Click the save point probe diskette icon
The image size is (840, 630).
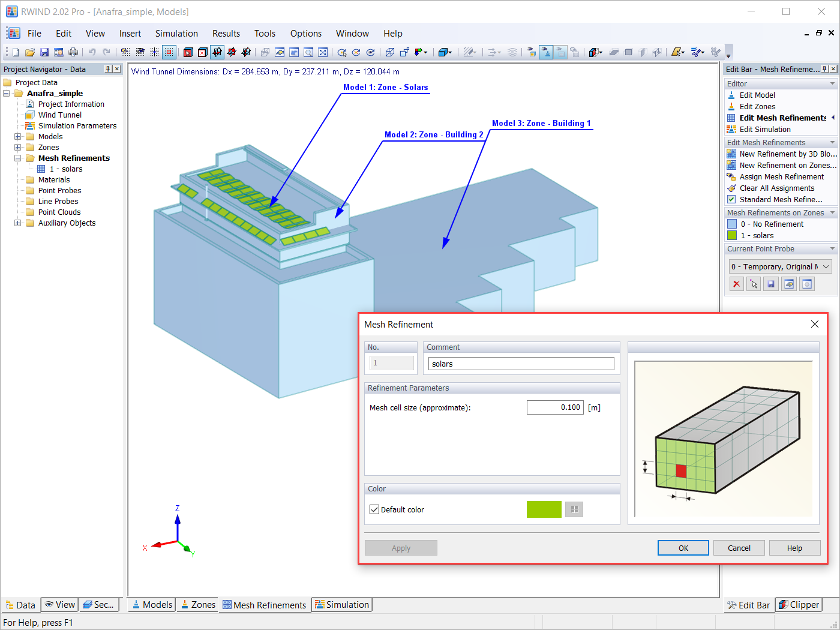point(772,284)
